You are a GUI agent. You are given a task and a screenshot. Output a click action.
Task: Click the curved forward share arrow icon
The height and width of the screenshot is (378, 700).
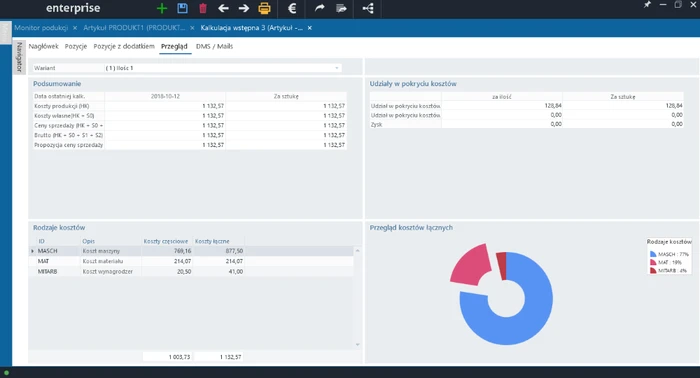click(319, 8)
